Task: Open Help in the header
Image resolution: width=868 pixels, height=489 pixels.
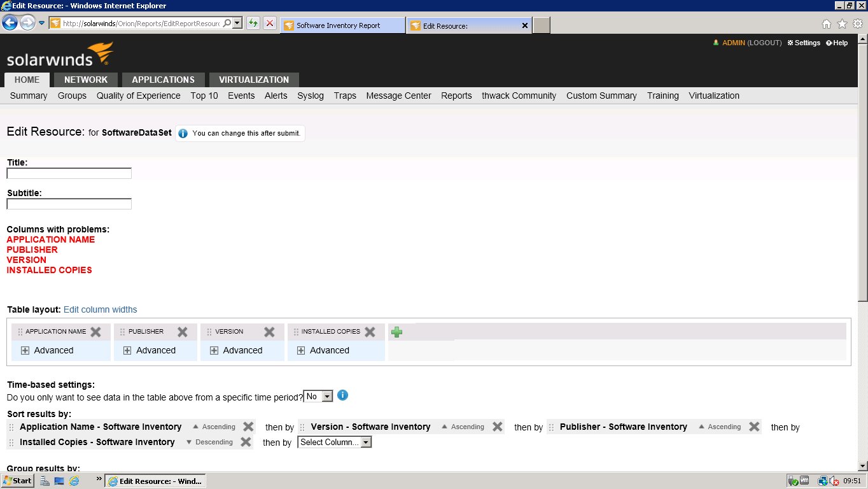Action: click(x=837, y=43)
